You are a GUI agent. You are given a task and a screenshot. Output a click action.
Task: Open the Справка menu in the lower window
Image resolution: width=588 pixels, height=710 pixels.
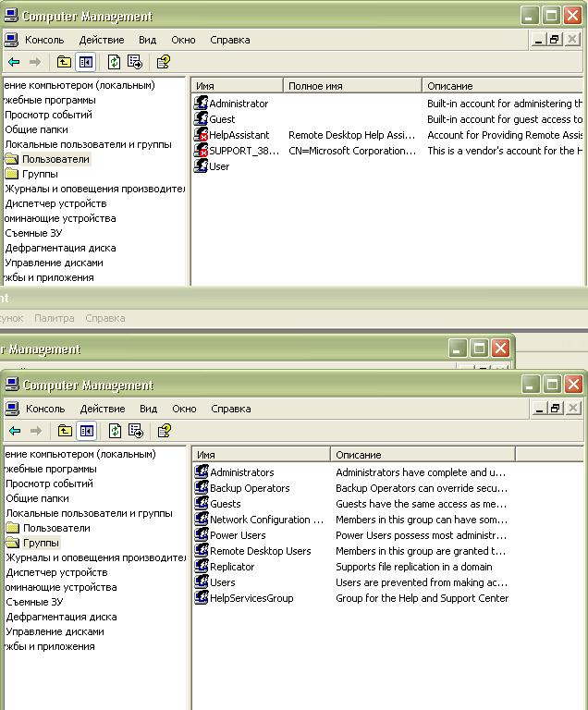230,409
